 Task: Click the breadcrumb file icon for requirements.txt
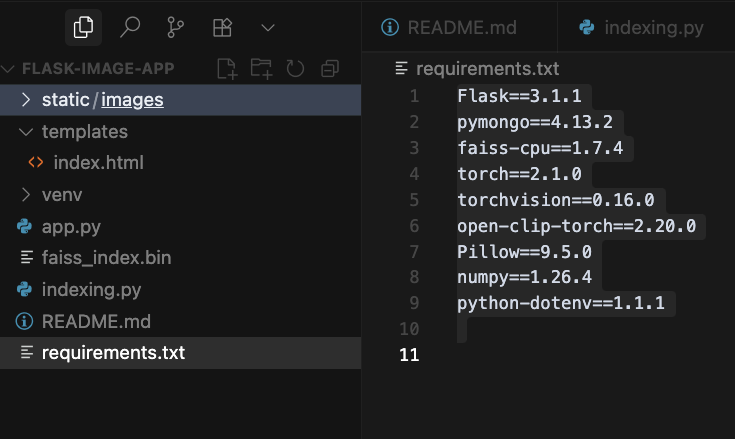coord(401,68)
